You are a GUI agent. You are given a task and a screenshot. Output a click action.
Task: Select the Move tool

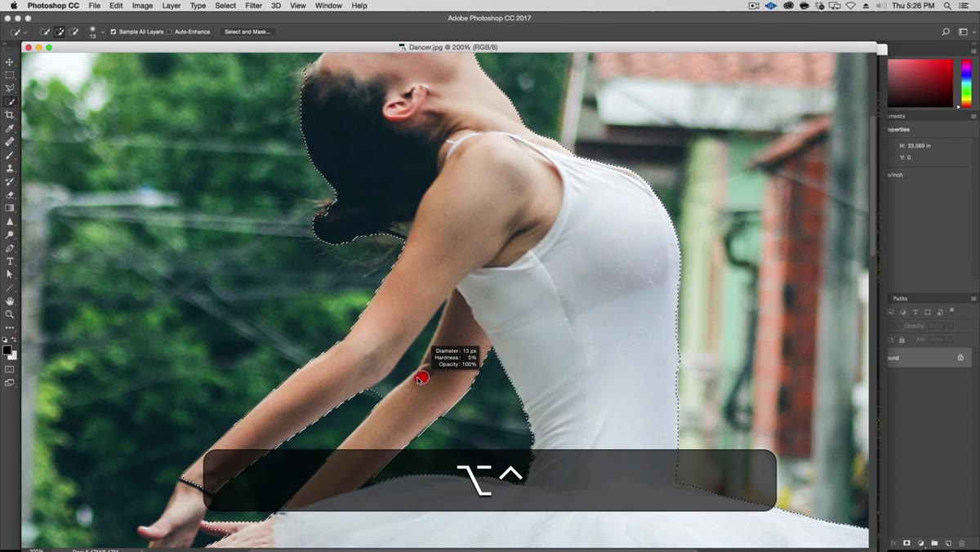click(10, 62)
